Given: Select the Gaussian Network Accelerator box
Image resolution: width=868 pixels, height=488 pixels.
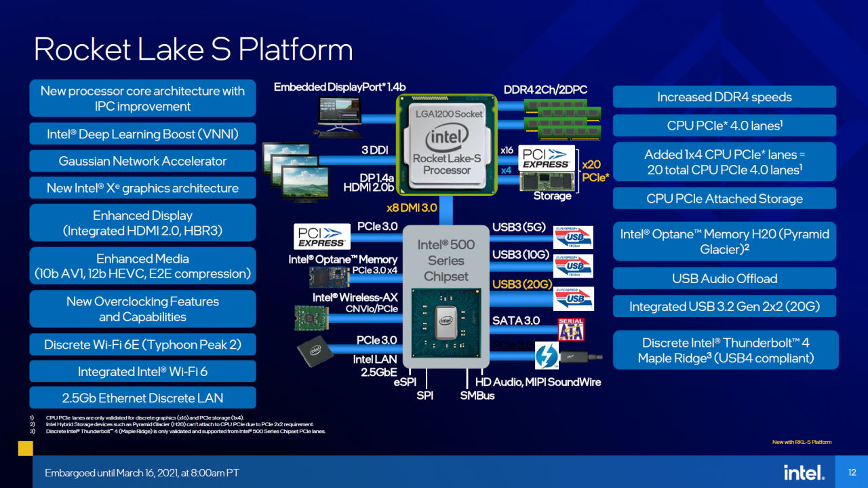Looking at the screenshot, I should click(x=142, y=161).
